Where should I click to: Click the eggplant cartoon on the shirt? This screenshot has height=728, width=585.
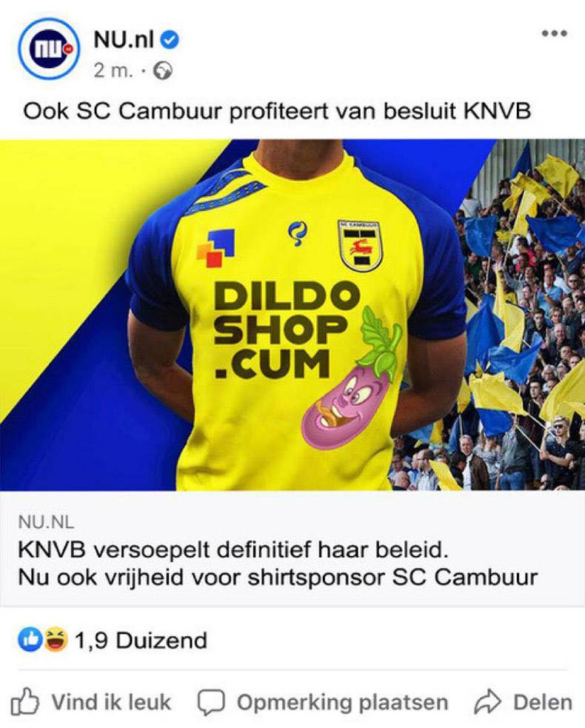pos(352,378)
